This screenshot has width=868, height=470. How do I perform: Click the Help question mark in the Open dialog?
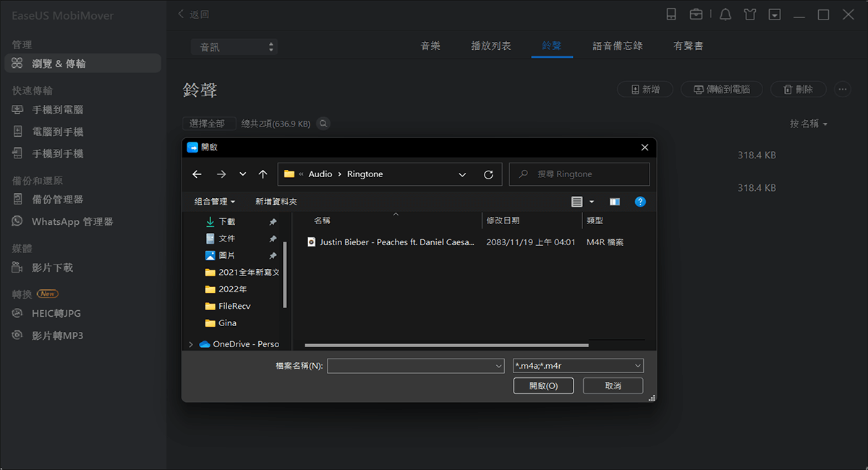click(x=640, y=202)
